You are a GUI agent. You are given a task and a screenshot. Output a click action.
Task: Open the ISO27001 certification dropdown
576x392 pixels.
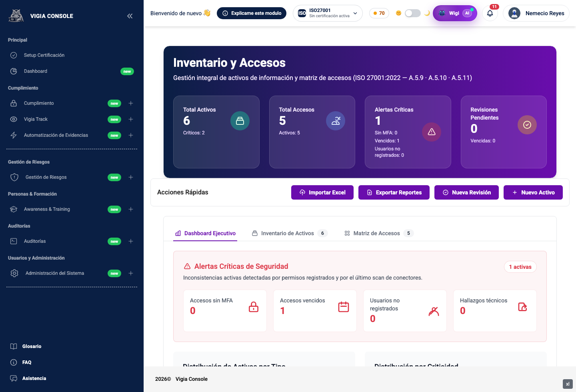coord(328,13)
